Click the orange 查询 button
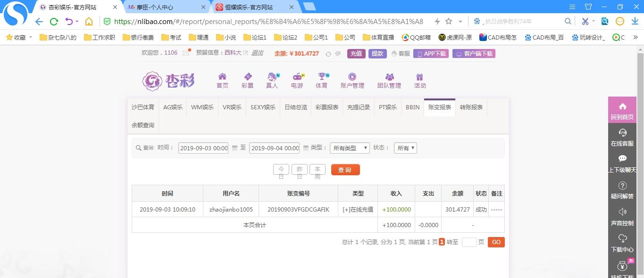Screen dimensions: 644x278 (x=345, y=170)
